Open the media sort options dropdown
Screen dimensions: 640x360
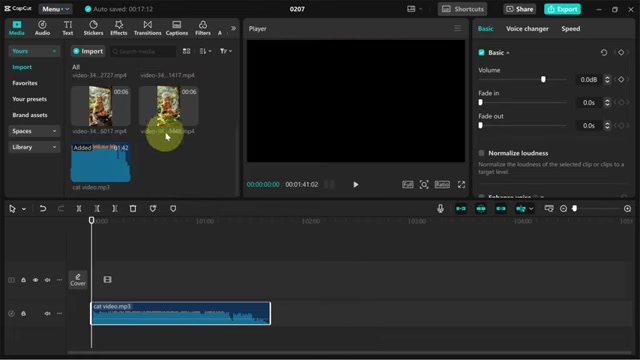[205, 51]
